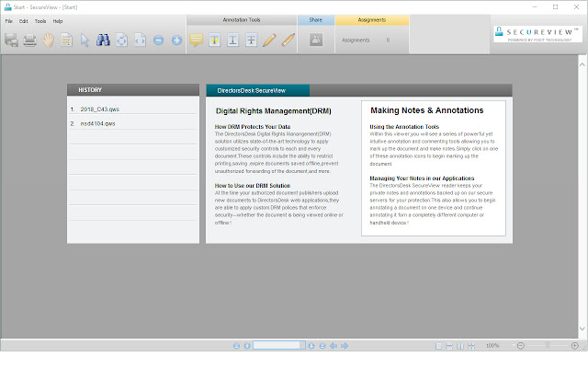Go to previous page in status bar
This screenshot has height=368, width=588.
(247, 346)
